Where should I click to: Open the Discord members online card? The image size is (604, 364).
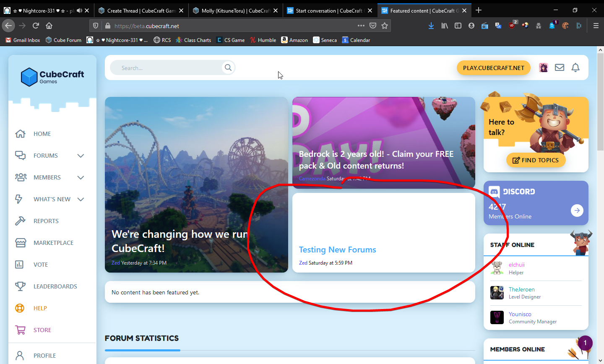click(536, 203)
